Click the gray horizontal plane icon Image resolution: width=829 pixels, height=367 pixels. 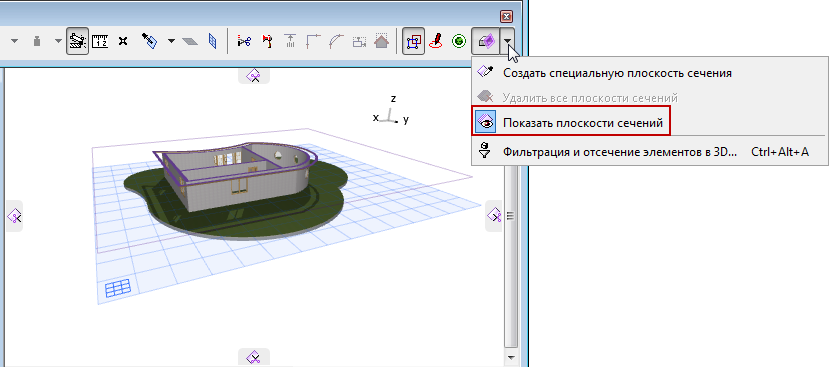pyautogui.click(x=190, y=41)
